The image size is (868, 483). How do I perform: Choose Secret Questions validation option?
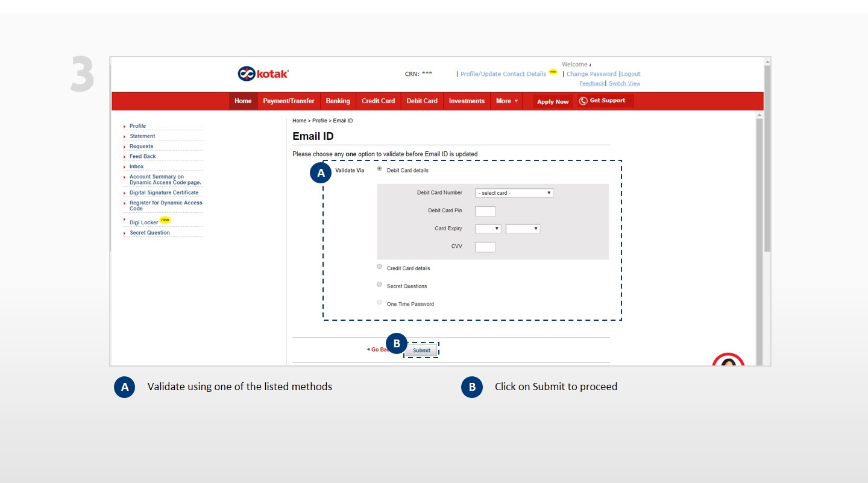[x=379, y=285]
